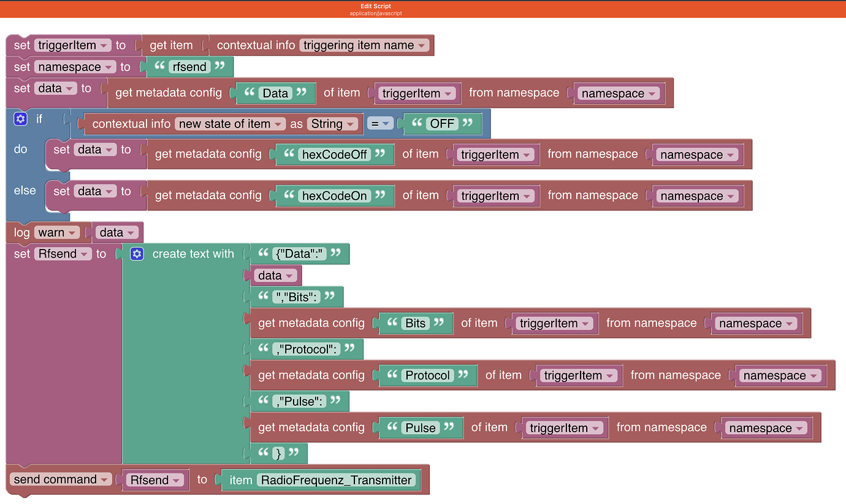
Task: Edit the 'hexCodeOff' metadata config key
Action: point(334,155)
